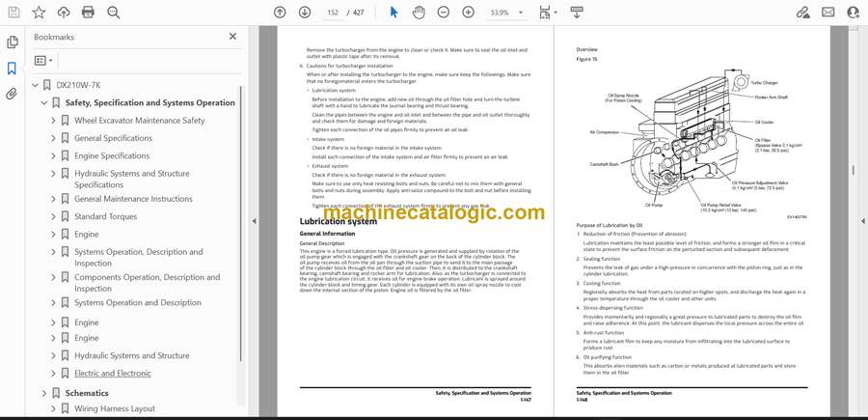The height and width of the screenshot is (420, 868).
Task: Click the page number field showing 152
Action: 334,13
